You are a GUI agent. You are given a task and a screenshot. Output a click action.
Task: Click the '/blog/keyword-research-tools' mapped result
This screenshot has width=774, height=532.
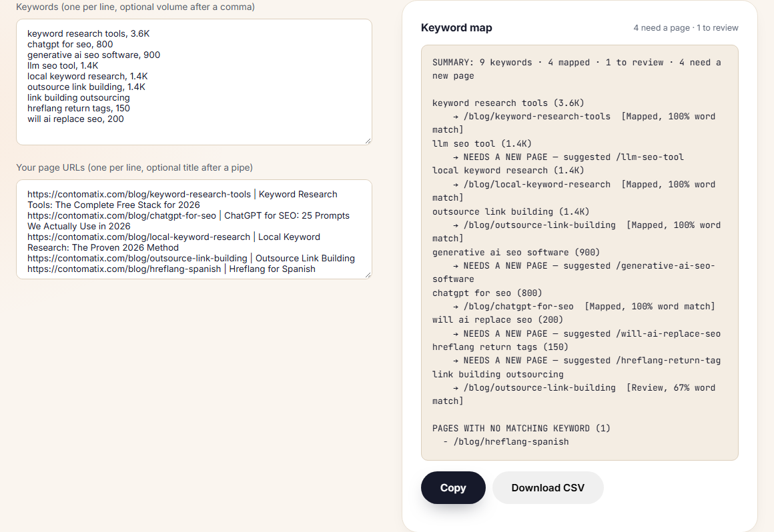574,123
